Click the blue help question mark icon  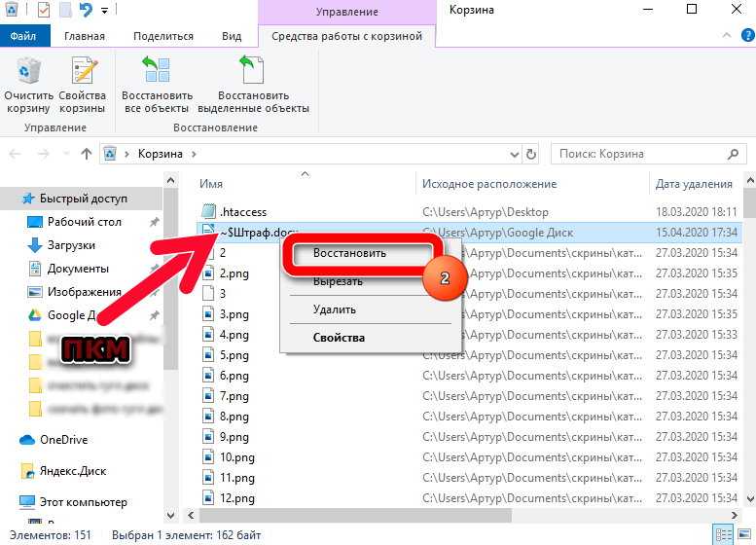[747, 35]
